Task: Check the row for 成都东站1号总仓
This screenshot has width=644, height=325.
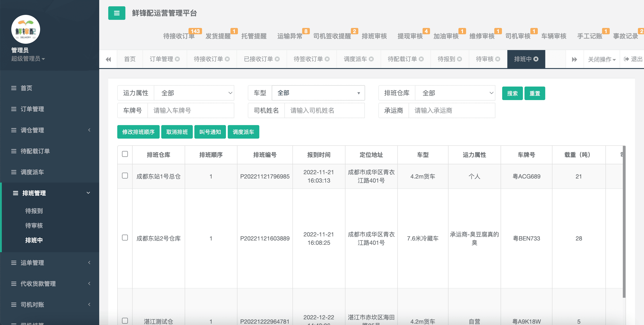Action: [x=125, y=176]
